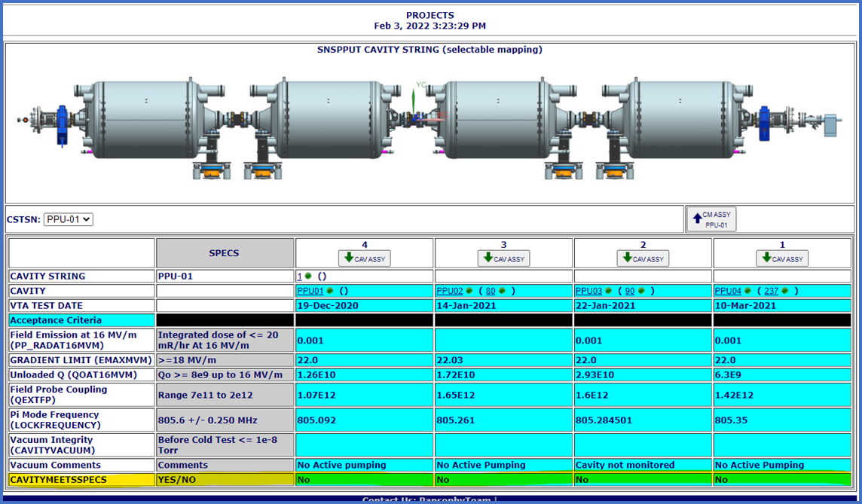The width and height of the screenshot is (862, 504).
Task: Open the CSTSN dropdown showing PPU-01
Action: (x=68, y=219)
